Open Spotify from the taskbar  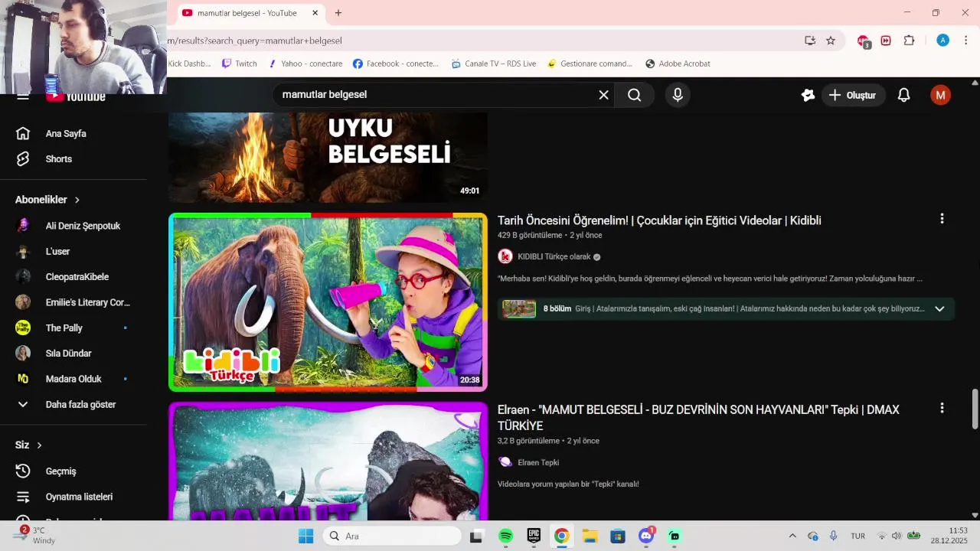click(505, 536)
